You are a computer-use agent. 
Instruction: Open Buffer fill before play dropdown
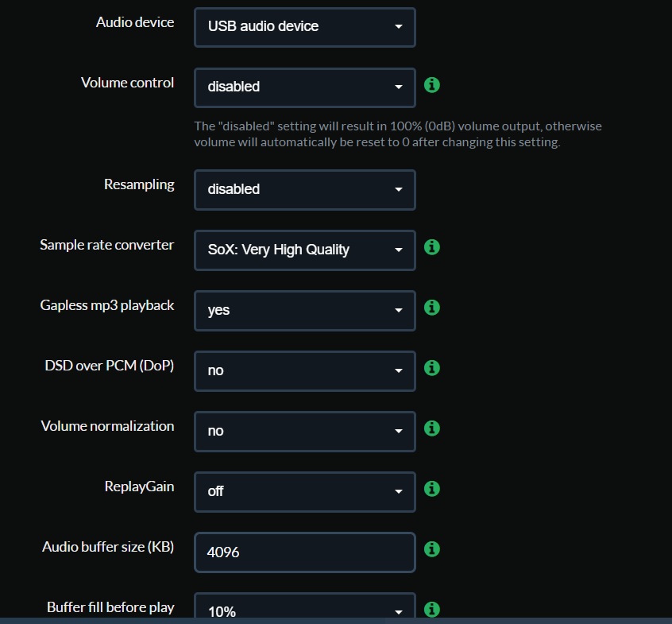click(305, 607)
